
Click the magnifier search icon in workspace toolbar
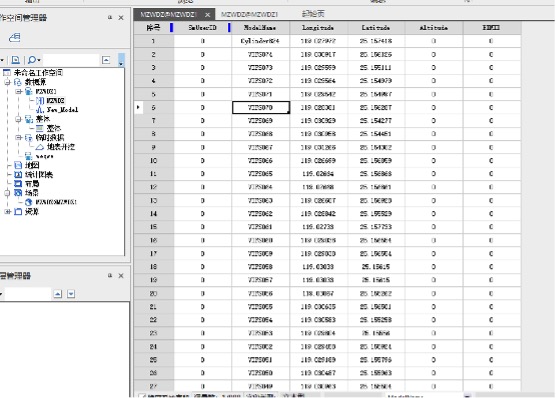tap(32, 60)
